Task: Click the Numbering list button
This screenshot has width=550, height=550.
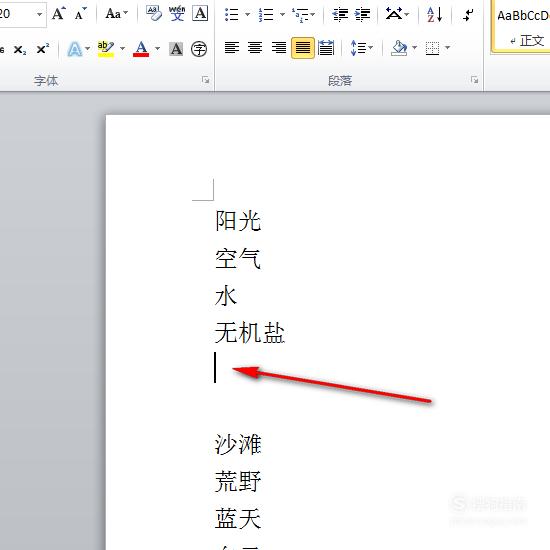Action: click(x=266, y=14)
